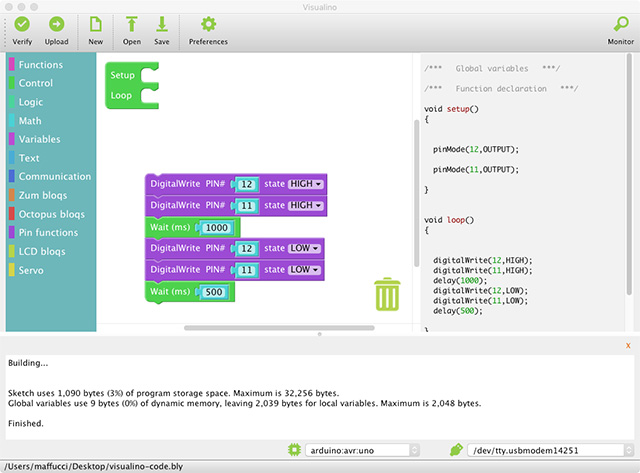Image resolution: width=640 pixels, height=473 pixels.
Task: Expand the first HIGH state dropdown
Action: (306, 184)
